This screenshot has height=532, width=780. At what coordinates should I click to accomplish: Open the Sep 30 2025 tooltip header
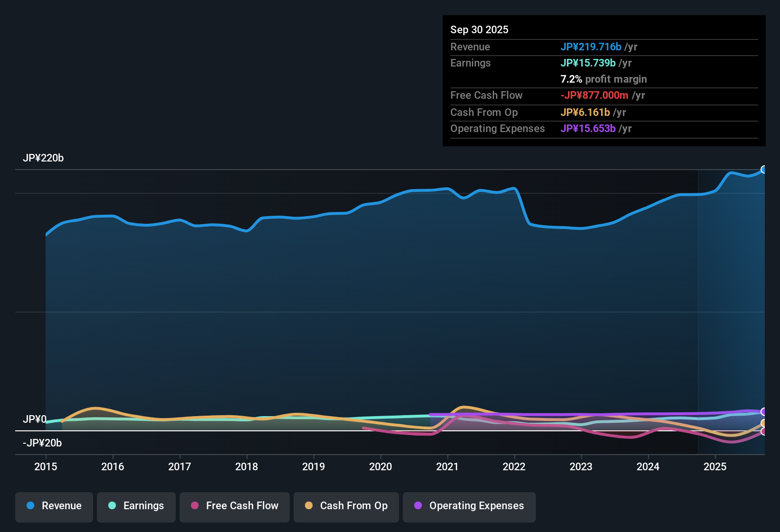pos(479,29)
